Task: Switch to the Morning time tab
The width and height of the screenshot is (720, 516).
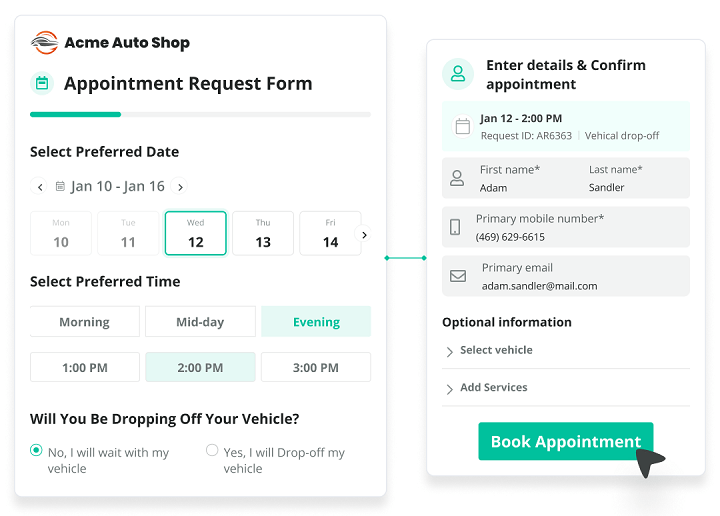Action: (85, 322)
